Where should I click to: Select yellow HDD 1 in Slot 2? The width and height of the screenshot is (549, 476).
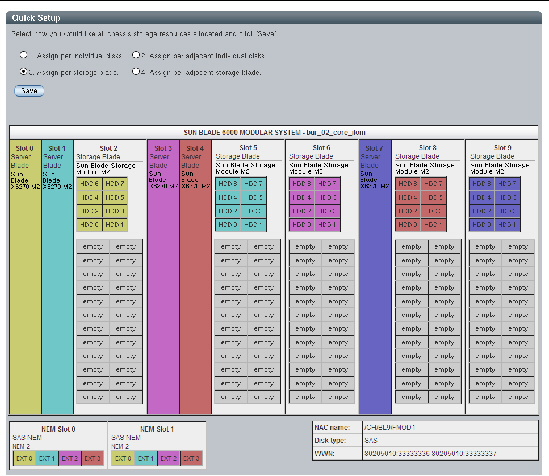click(x=115, y=225)
